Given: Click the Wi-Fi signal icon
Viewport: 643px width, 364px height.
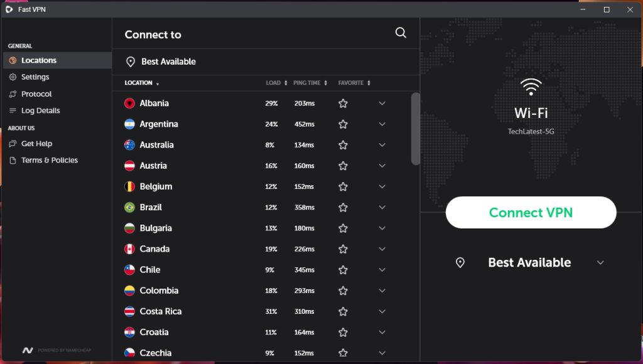Looking at the screenshot, I should [x=531, y=87].
